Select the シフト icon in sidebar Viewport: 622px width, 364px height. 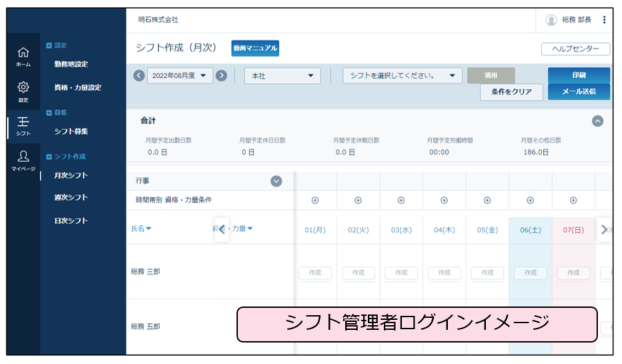[23, 126]
